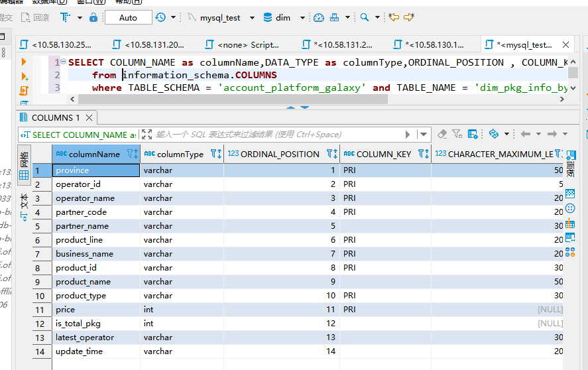Open the filter history dropdown arrow
Image resolution: width=588 pixels, height=370 pixels.
pos(424,135)
